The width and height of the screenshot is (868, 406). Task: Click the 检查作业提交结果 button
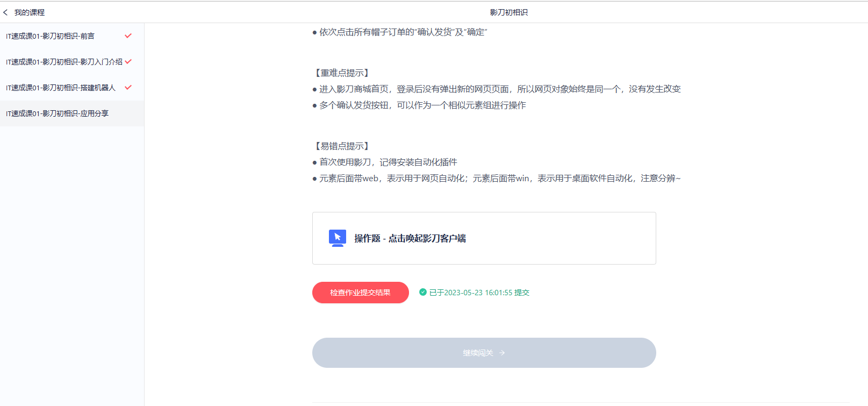[361, 293]
